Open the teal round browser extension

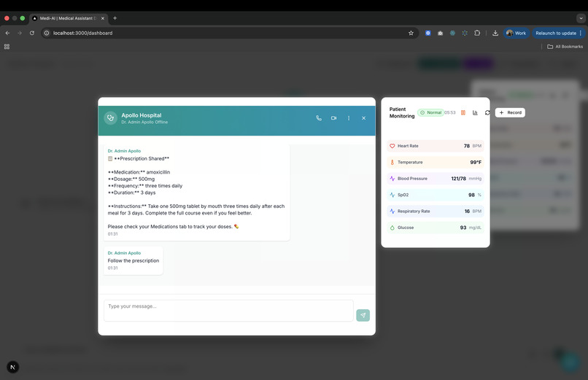pos(452,33)
